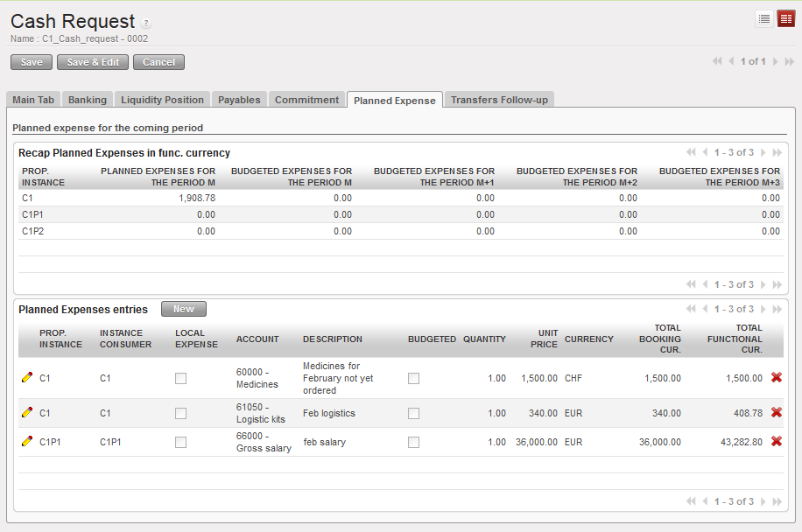Open help question mark beside Cash Request
Image resolution: width=802 pixels, height=532 pixels.
pos(146,24)
